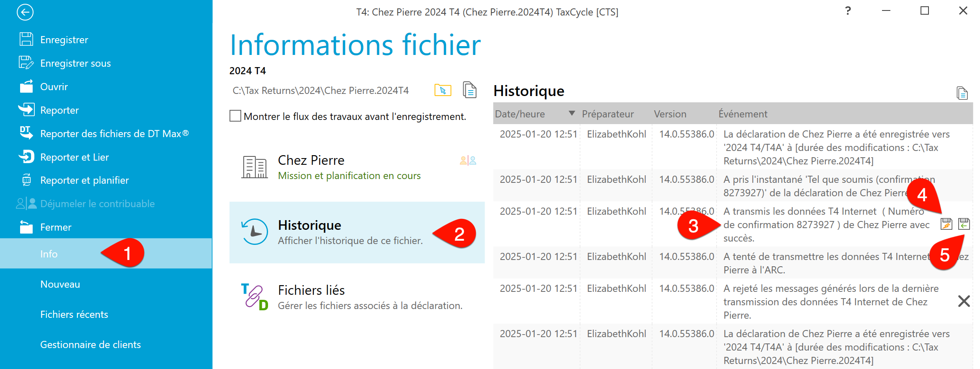This screenshot has height=369, width=980.
Task: Click 'Gérer les fichiers associés à la déclaration.' text
Action: pyautogui.click(x=370, y=306)
